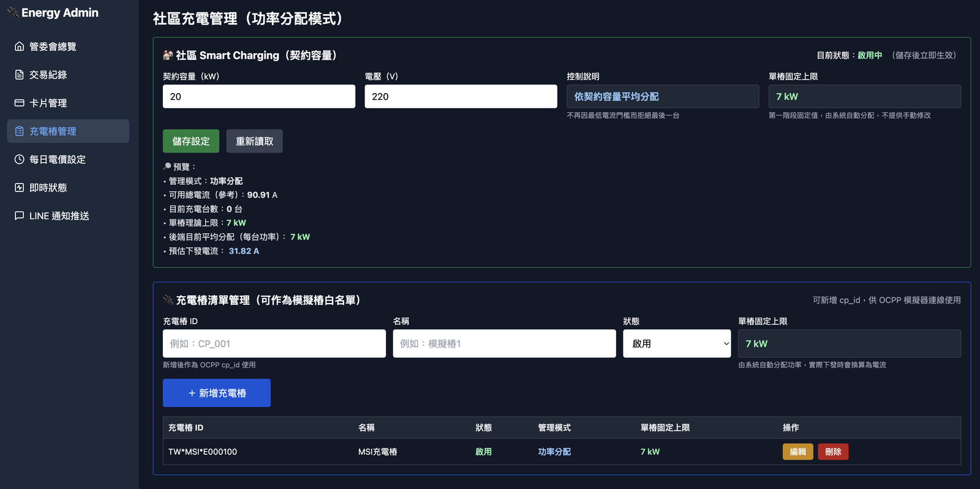
Task: Click the 新增後作為 OCPP cp_id 使用 hint
Action: coord(209,365)
